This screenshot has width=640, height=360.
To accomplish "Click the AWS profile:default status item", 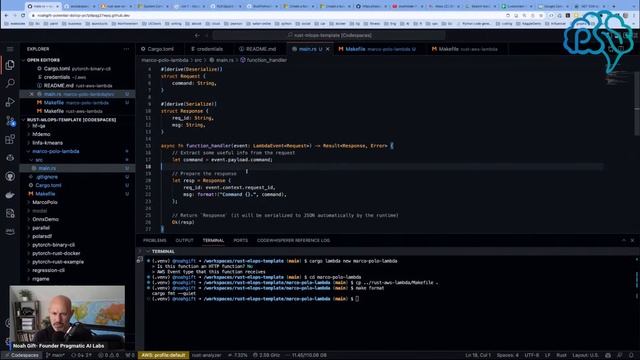I will tap(163, 355).
